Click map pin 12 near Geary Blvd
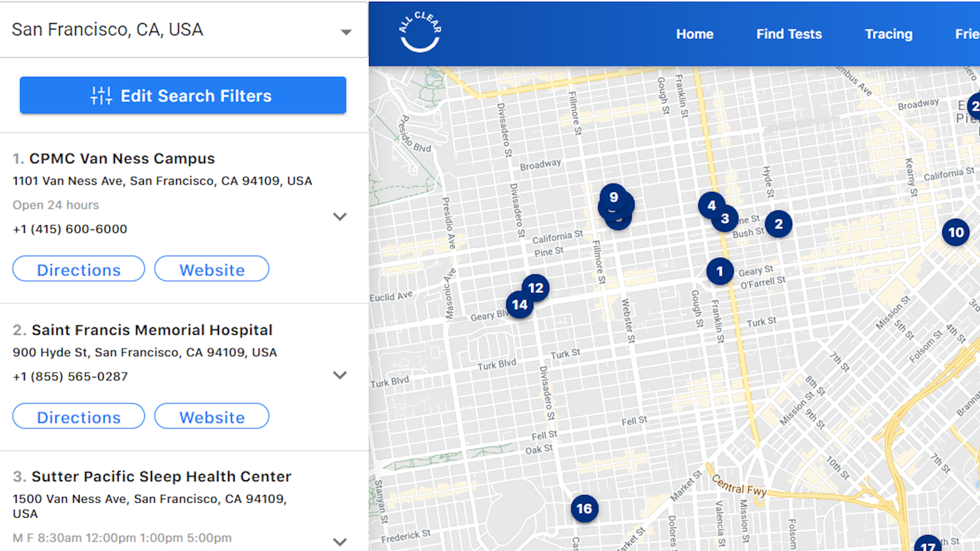Screen dimensions: 980x551 click(536, 288)
